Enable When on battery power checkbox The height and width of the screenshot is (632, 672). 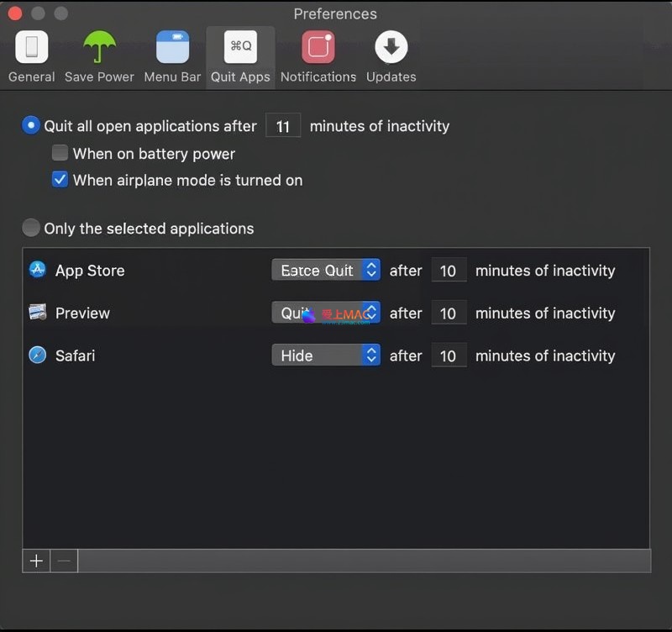[60, 153]
